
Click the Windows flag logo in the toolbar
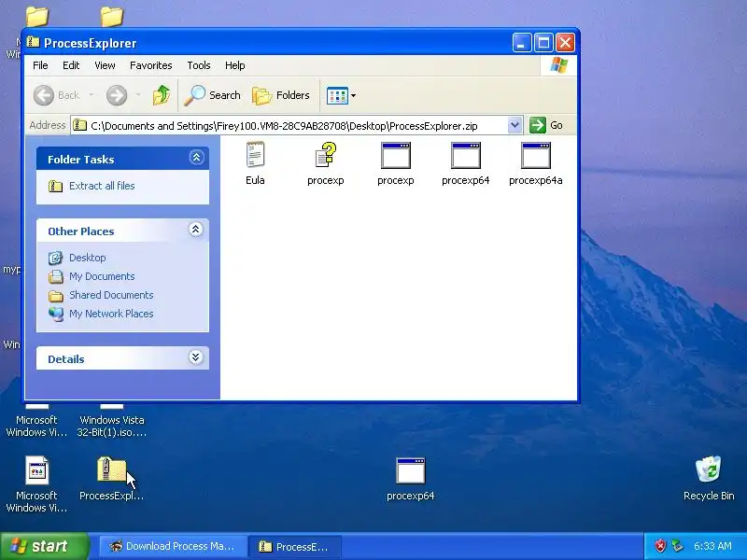558,65
